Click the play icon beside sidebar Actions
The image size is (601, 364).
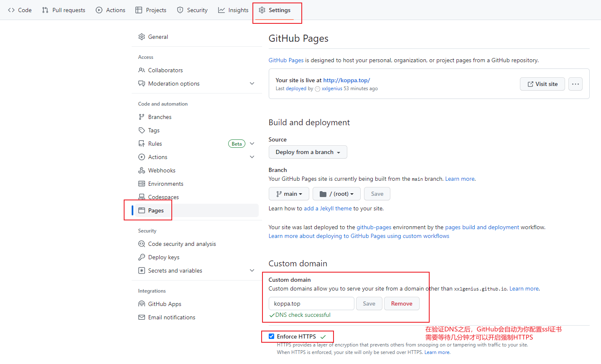coord(142,157)
